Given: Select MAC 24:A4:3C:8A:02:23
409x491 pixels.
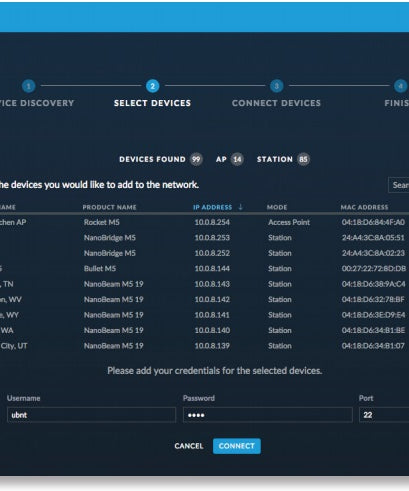Looking at the screenshot, I should tap(373, 253).
